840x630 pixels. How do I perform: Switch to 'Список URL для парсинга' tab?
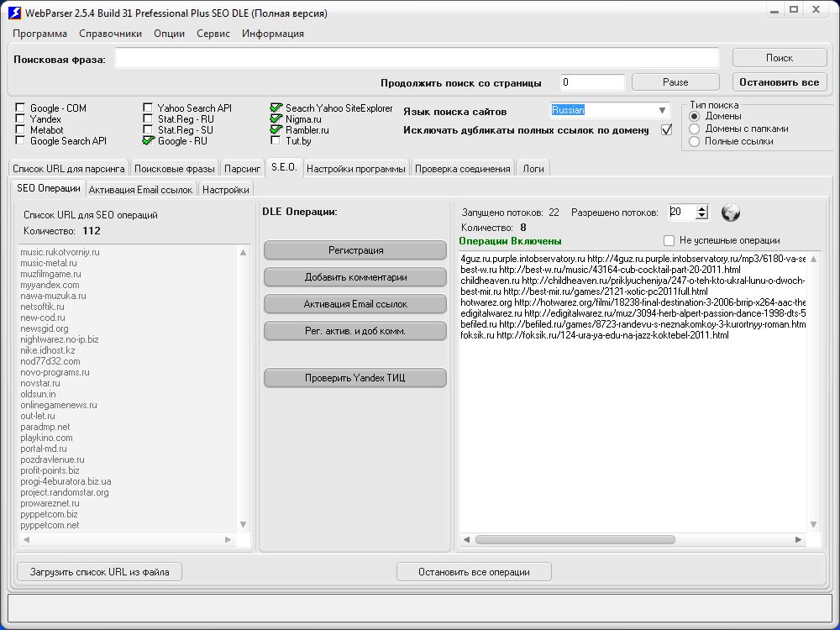click(x=69, y=168)
